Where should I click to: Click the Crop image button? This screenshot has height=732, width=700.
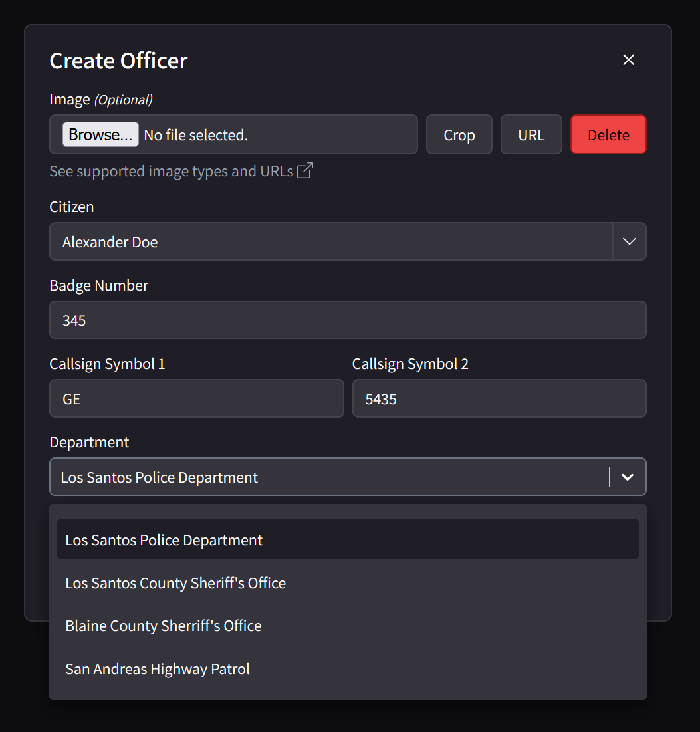click(x=459, y=135)
